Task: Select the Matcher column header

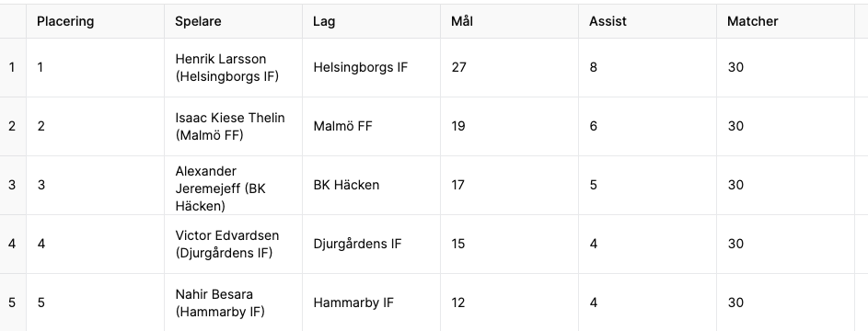Action: (785, 21)
